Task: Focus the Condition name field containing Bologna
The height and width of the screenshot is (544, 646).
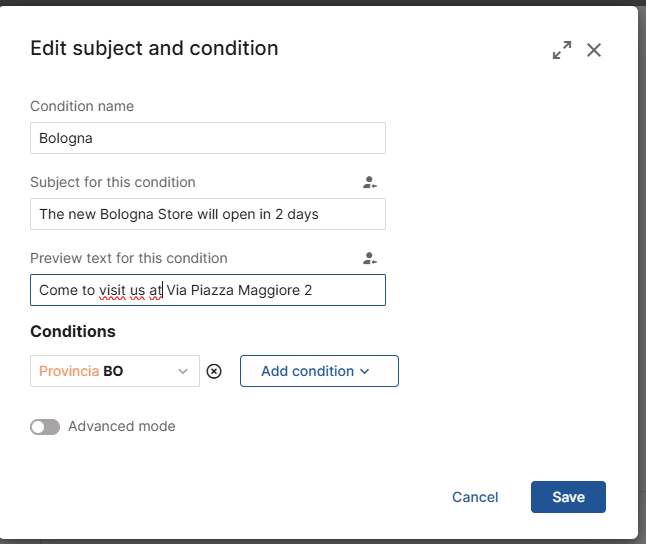Action: pos(207,138)
